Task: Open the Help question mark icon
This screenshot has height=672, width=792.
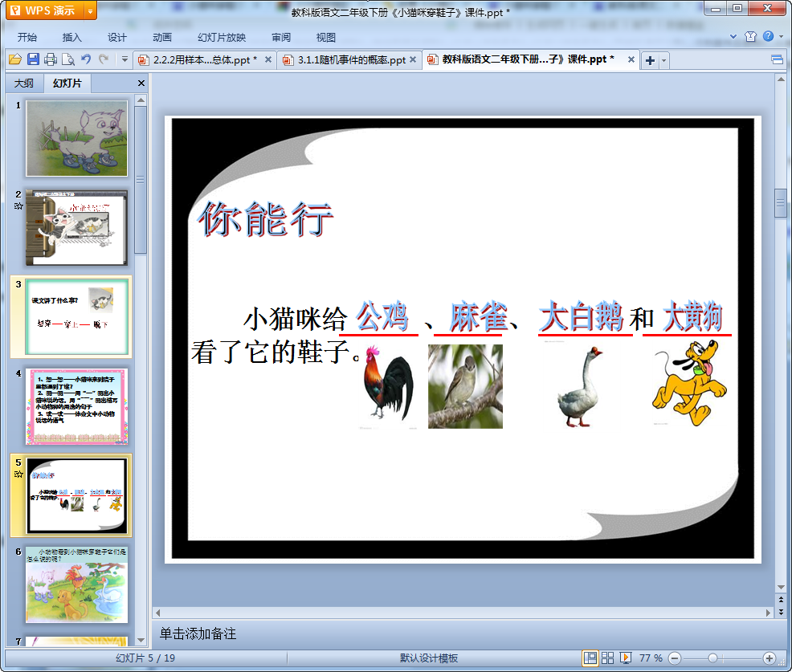Action: tap(768, 36)
